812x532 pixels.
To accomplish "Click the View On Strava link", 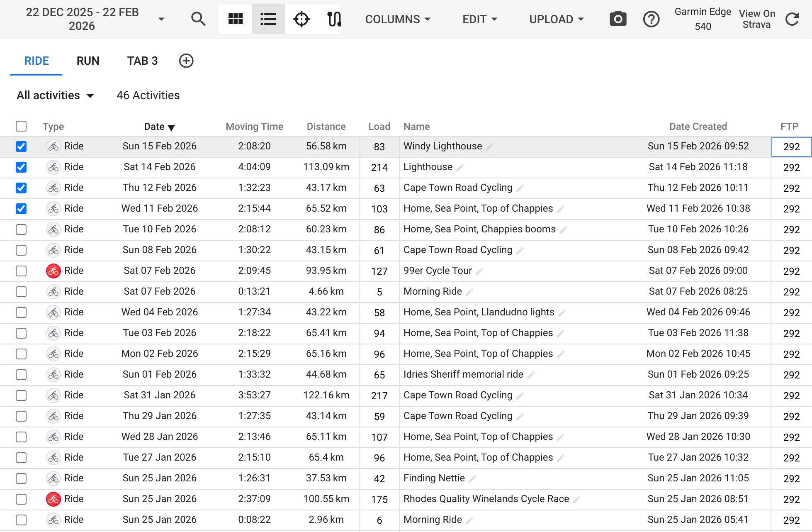I will pyautogui.click(x=756, y=19).
